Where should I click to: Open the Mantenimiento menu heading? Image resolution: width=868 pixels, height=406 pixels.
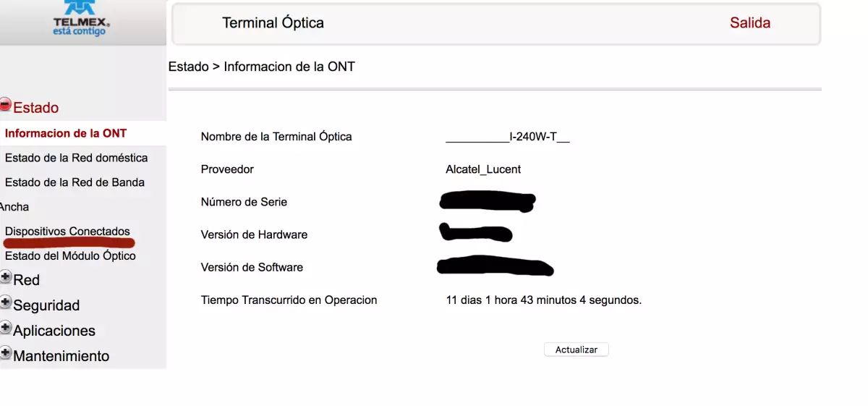[61, 356]
